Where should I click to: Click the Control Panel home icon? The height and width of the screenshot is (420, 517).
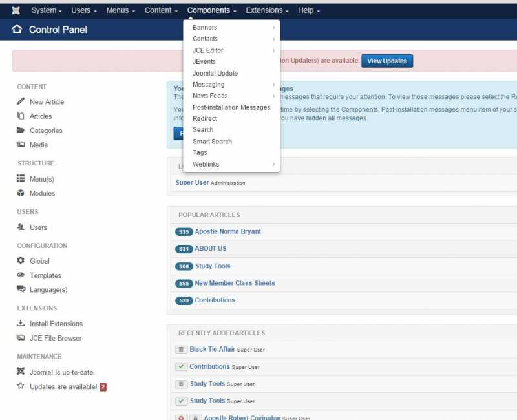tap(17, 29)
